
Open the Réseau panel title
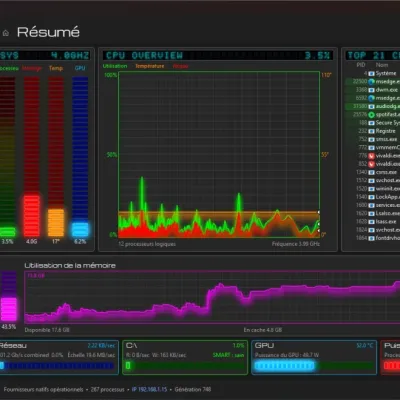(13, 346)
